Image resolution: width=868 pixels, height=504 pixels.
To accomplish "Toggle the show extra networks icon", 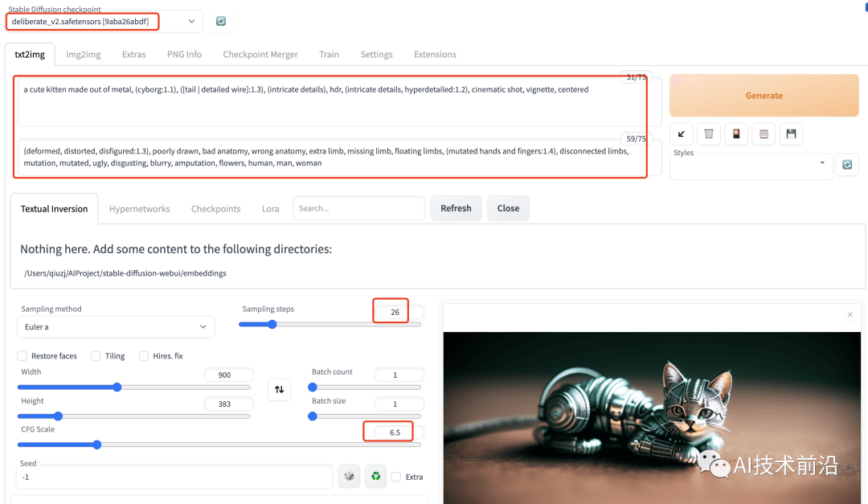I will 736,133.
